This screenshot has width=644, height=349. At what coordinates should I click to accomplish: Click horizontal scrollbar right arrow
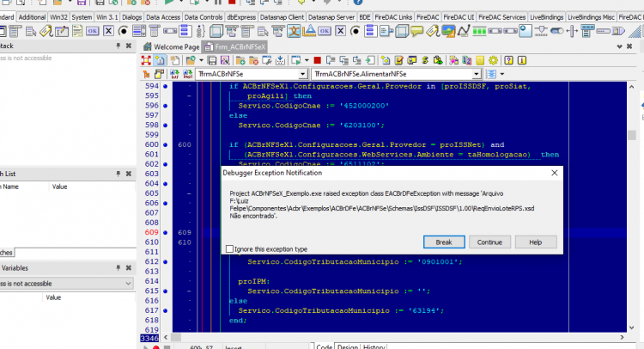tap(622, 337)
